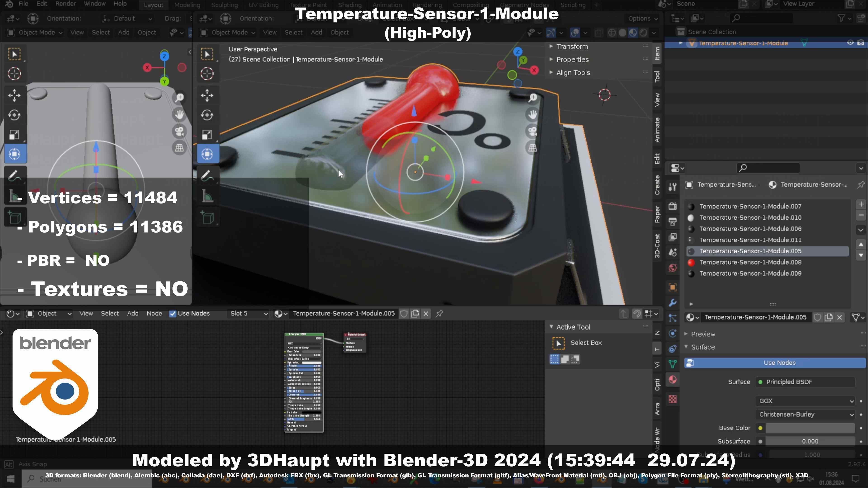
Task: Switch to the Modeling workspace tab
Action: [187, 5]
